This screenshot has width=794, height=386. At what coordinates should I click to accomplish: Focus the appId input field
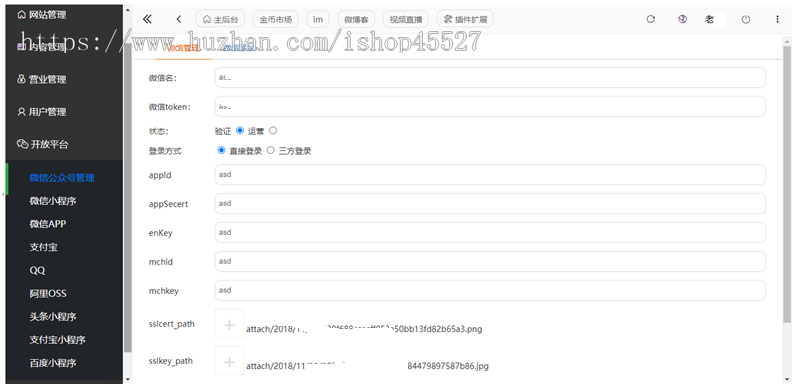(490, 174)
